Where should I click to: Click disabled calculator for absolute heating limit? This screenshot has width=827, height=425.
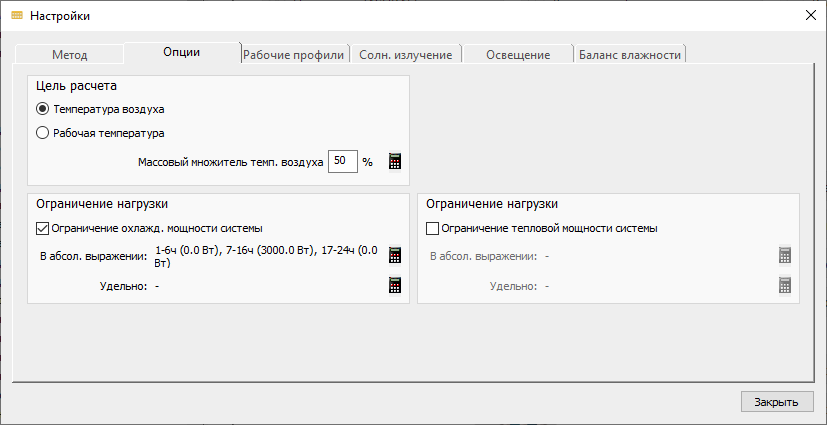[x=785, y=255]
